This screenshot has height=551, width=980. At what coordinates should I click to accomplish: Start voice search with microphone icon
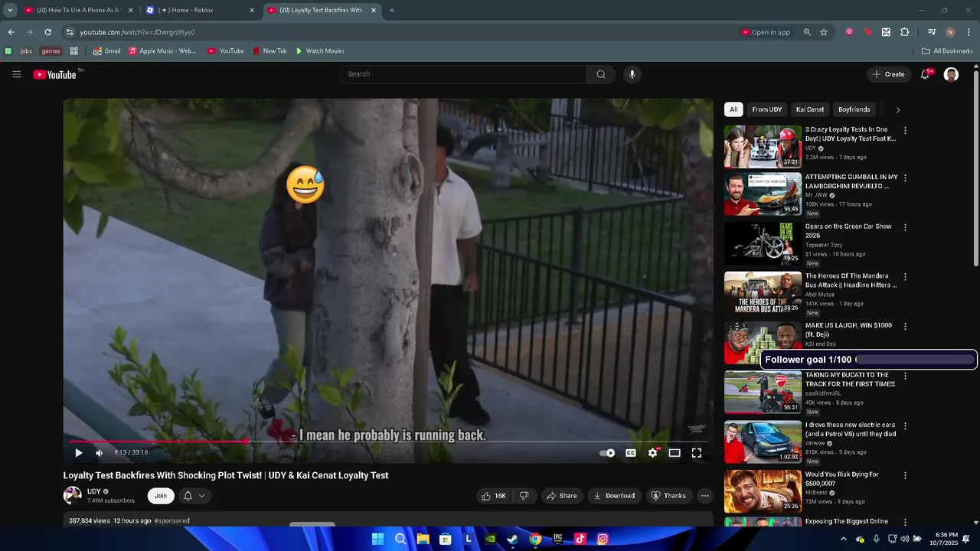(x=632, y=74)
